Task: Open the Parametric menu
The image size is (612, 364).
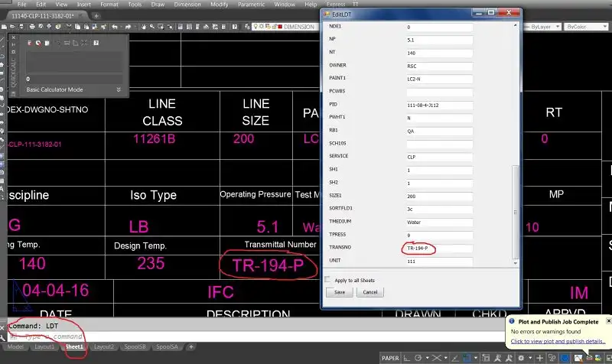Action: (x=252, y=5)
